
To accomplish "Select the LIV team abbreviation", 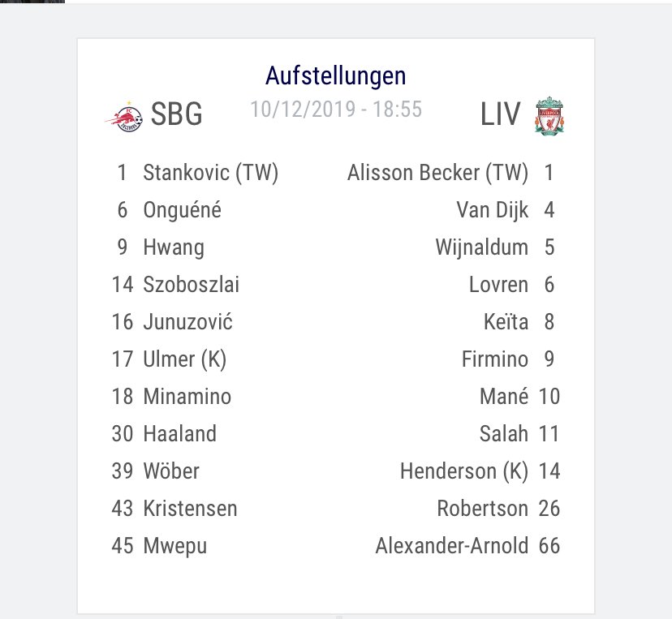I will 501,114.
